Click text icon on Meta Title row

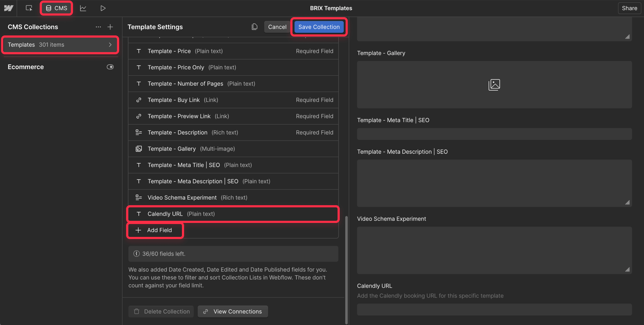pos(139,165)
